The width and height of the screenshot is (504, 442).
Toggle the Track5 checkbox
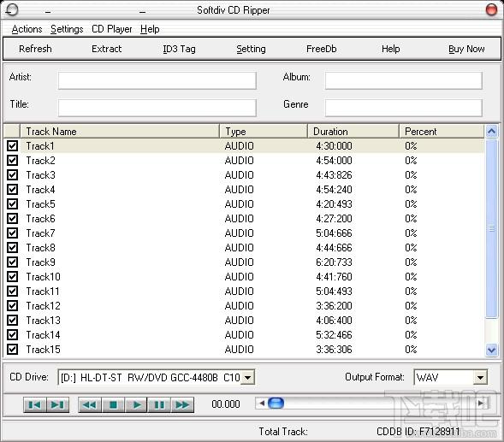pos(12,204)
